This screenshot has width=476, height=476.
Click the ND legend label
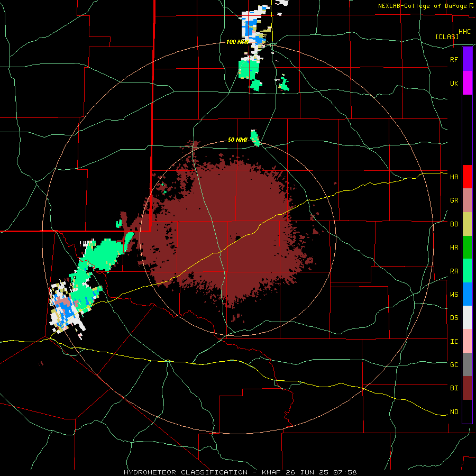pyautogui.click(x=454, y=412)
